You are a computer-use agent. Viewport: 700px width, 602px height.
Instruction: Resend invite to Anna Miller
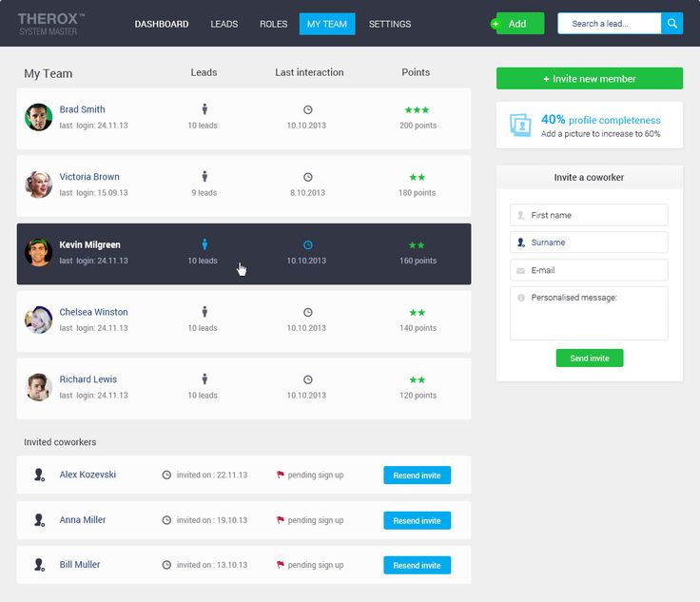(x=417, y=520)
